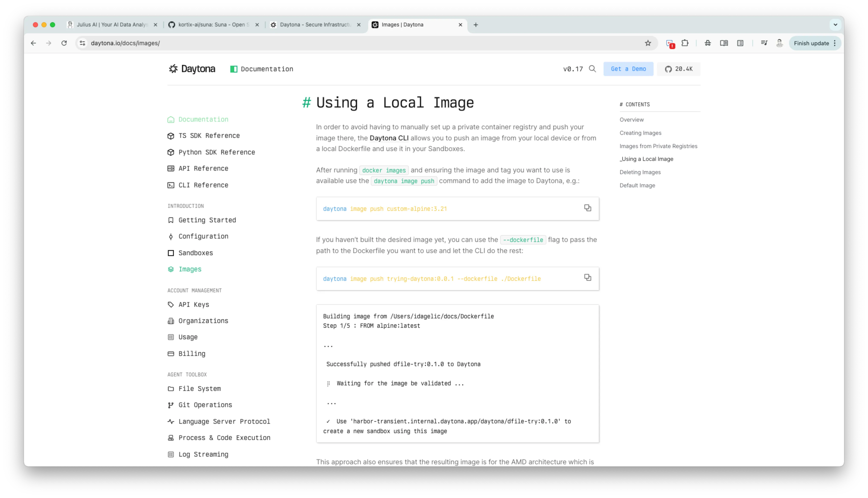Image resolution: width=868 pixels, height=498 pixels.
Task: Open the Daytona CLI link
Action: pos(389,138)
